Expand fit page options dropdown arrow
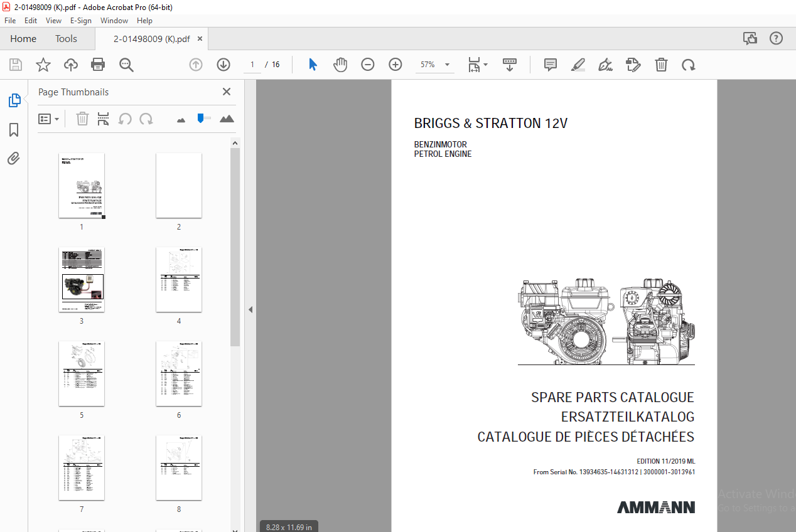 486,65
